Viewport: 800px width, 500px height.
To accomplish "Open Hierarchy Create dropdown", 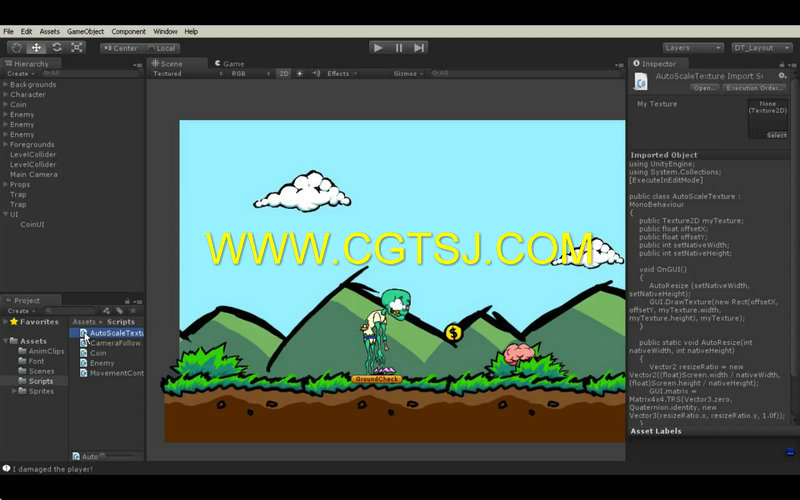I will (x=21, y=73).
